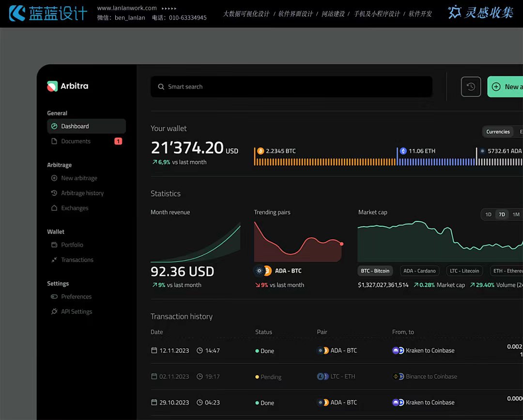This screenshot has width=523, height=420.
Task: Click the API Settings plug icon
Action: click(54, 311)
